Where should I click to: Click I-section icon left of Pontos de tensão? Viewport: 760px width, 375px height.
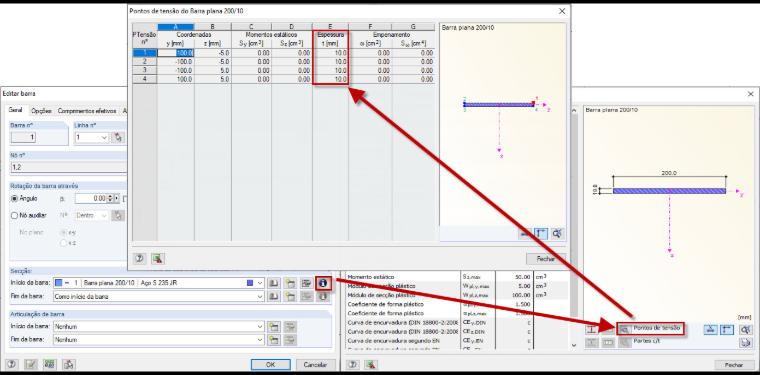[592, 329]
